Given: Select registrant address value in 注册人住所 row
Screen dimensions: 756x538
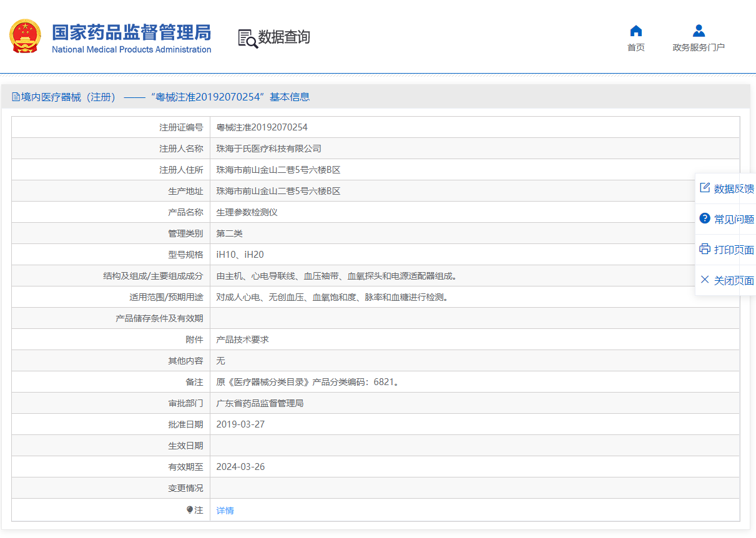Looking at the screenshot, I should coord(278,170).
